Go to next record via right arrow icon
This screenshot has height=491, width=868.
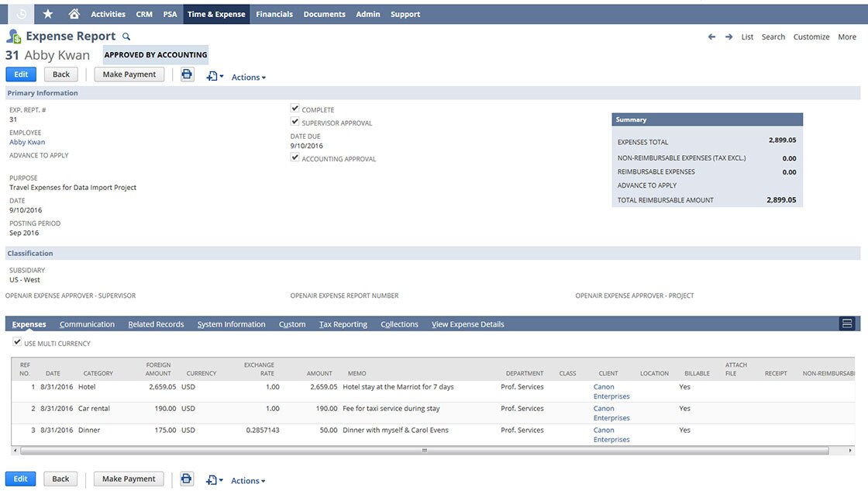pos(727,36)
